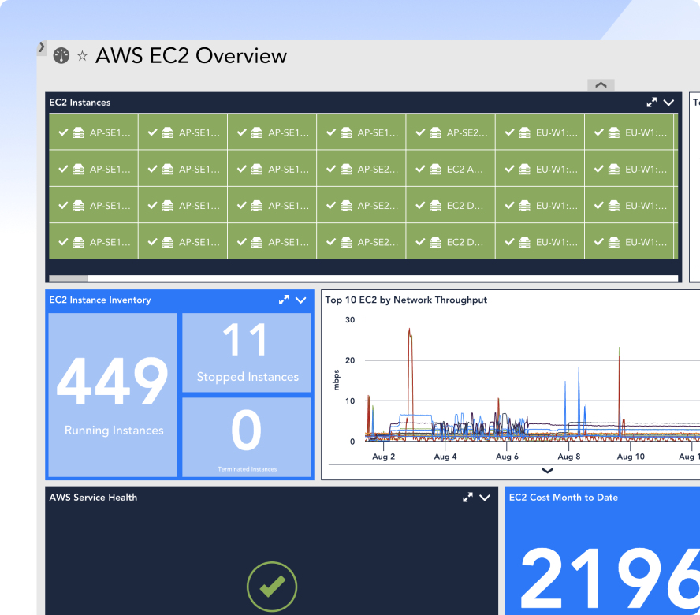700x615 pixels.
Task: Select the 'EC2 A...' instance label
Action: (x=465, y=170)
